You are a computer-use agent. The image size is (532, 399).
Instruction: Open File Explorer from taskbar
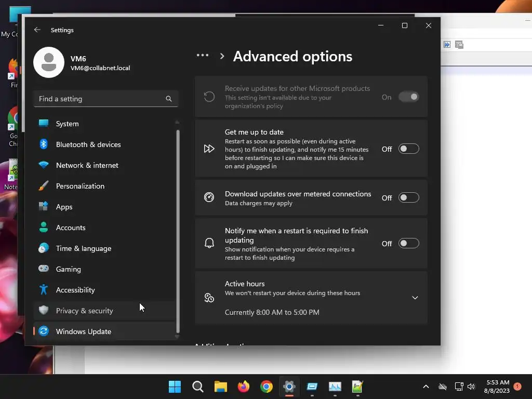tap(220, 387)
